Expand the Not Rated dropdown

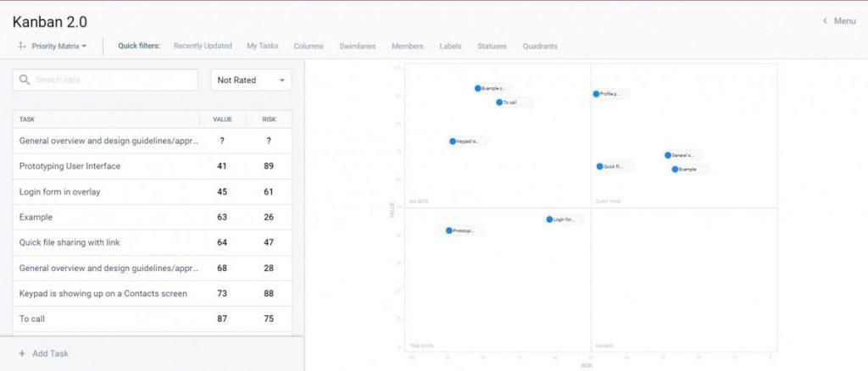pos(251,80)
